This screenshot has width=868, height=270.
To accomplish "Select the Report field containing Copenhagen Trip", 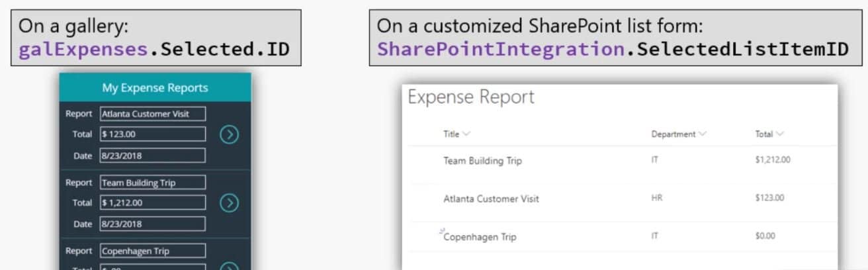I will (x=153, y=251).
